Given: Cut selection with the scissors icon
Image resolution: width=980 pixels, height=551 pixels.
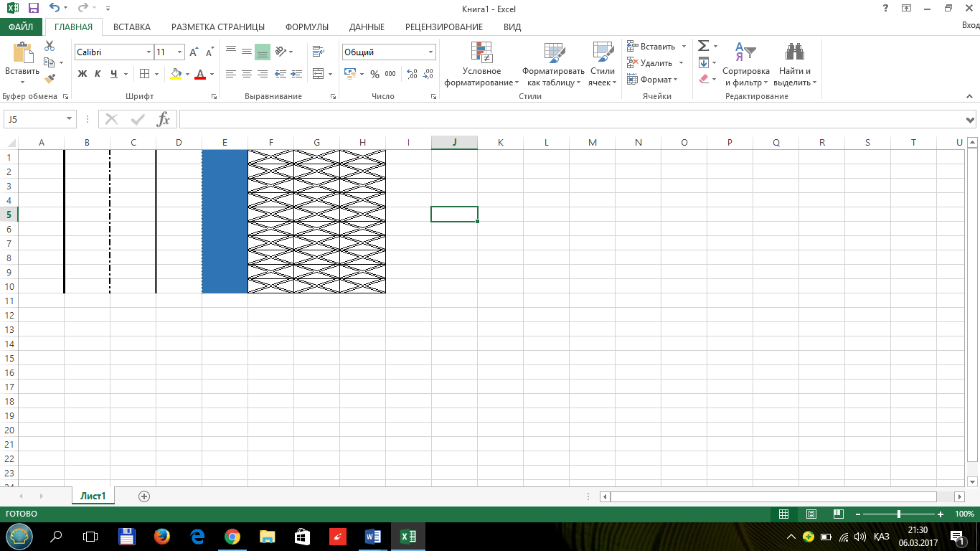Looking at the screenshot, I should [50, 46].
